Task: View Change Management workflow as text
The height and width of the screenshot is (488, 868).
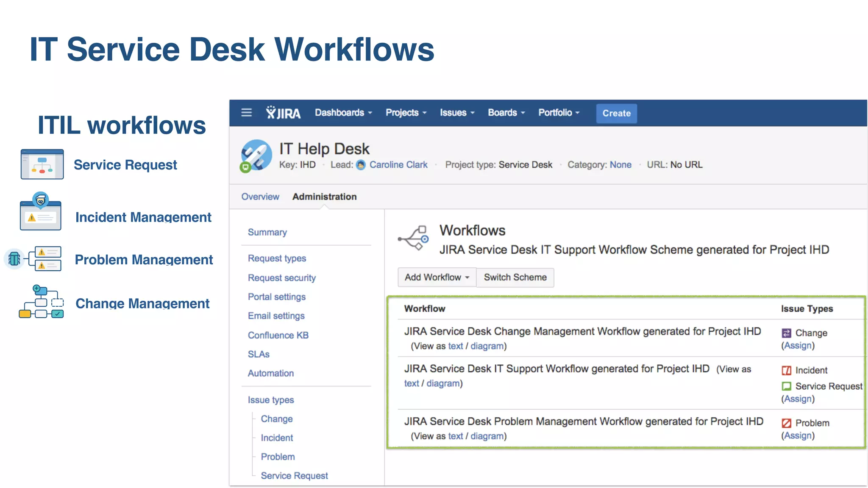Action: tap(455, 346)
